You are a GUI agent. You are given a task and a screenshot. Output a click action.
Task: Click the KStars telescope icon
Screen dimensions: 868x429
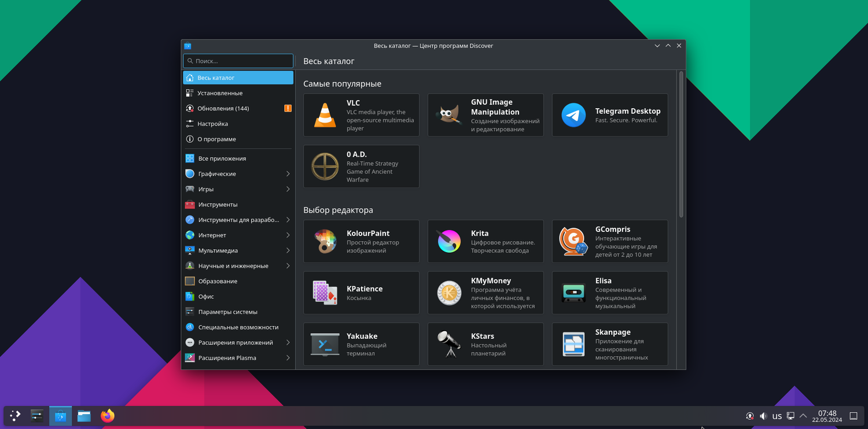(x=448, y=344)
